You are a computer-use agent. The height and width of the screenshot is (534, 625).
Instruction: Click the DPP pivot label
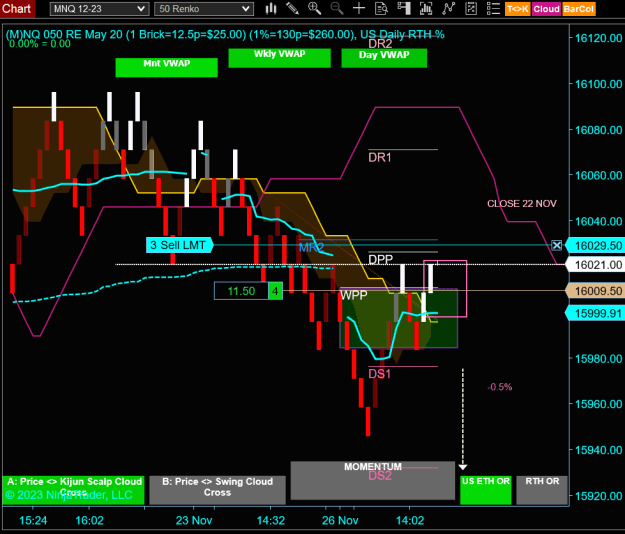[381, 260]
